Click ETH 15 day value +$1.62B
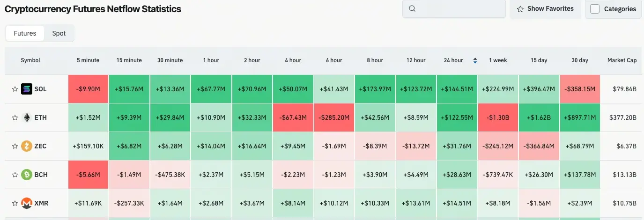Viewport: 644px width, 220px height. click(x=539, y=117)
